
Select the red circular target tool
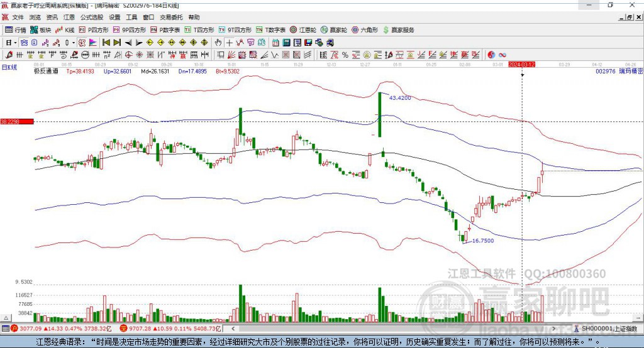click(x=128, y=55)
